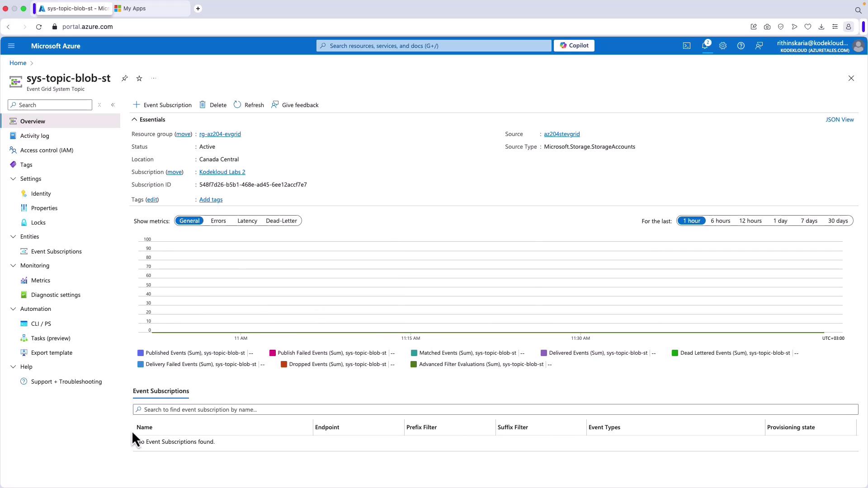Image resolution: width=868 pixels, height=488 pixels.
Task: Click Published Events legend color swatch
Action: point(141,353)
